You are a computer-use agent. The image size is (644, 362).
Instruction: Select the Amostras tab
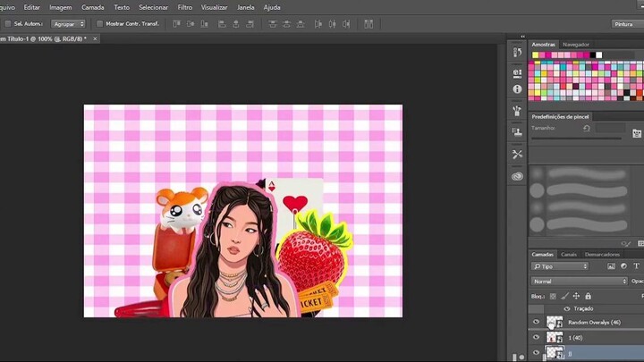click(x=543, y=45)
